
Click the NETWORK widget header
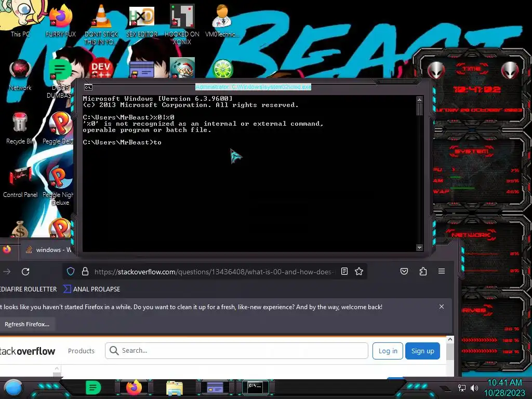tap(471, 235)
